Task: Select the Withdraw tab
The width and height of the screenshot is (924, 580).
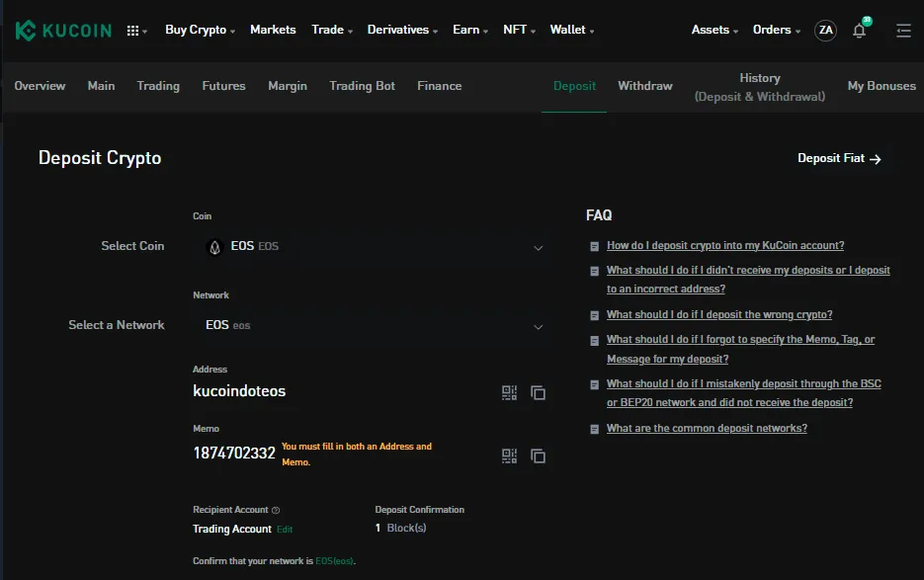Action: click(645, 86)
